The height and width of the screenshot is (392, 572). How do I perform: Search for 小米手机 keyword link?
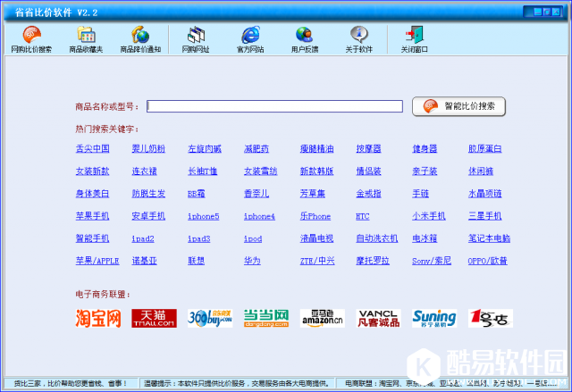tap(429, 216)
